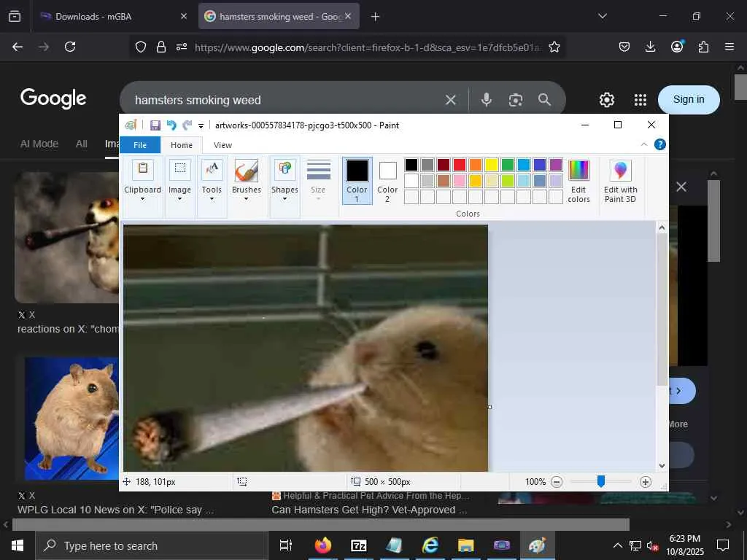
Task: Select Color 2 as active color
Action: [387, 180]
